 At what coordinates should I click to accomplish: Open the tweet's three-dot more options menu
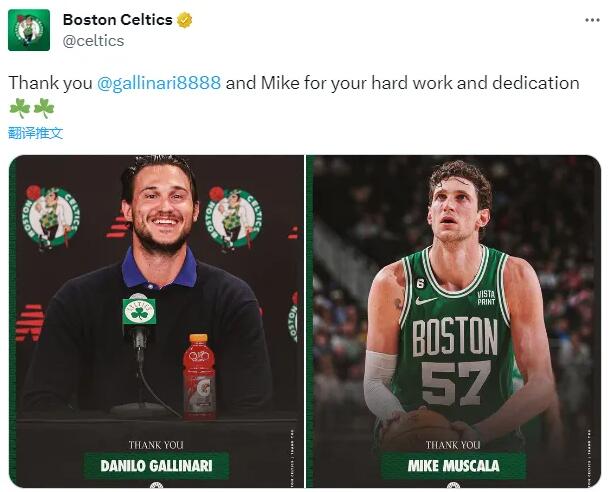tap(592, 20)
